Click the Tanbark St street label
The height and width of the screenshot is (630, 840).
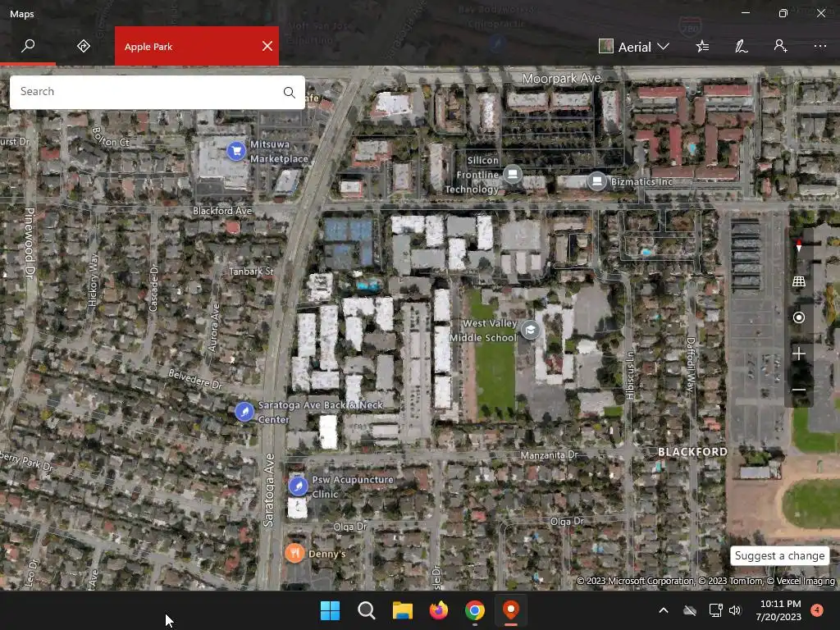coord(251,271)
